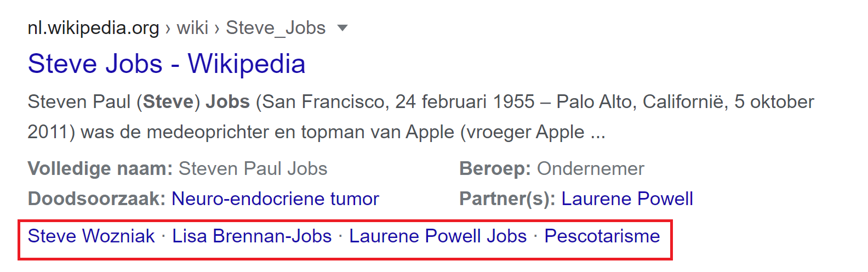Click the "Steve_Jobs" breadcrumb segment
This screenshot has width=868, height=272.
coord(276,27)
